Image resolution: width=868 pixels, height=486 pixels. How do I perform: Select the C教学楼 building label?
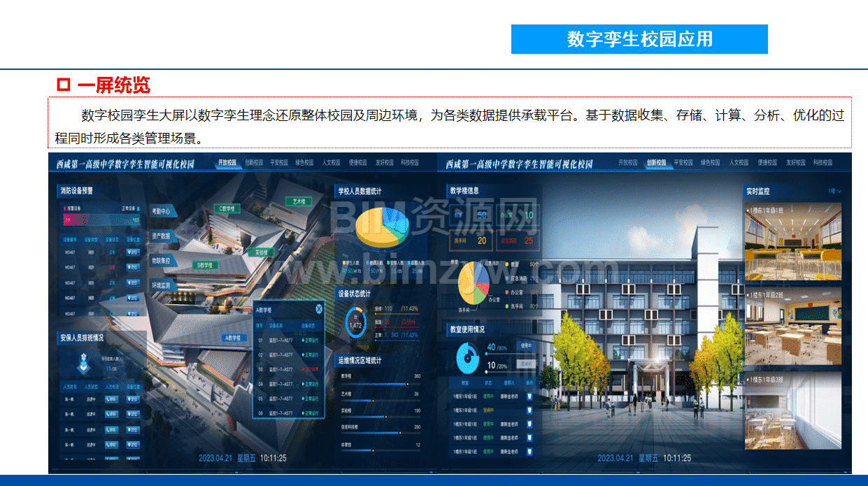click(x=227, y=208)
